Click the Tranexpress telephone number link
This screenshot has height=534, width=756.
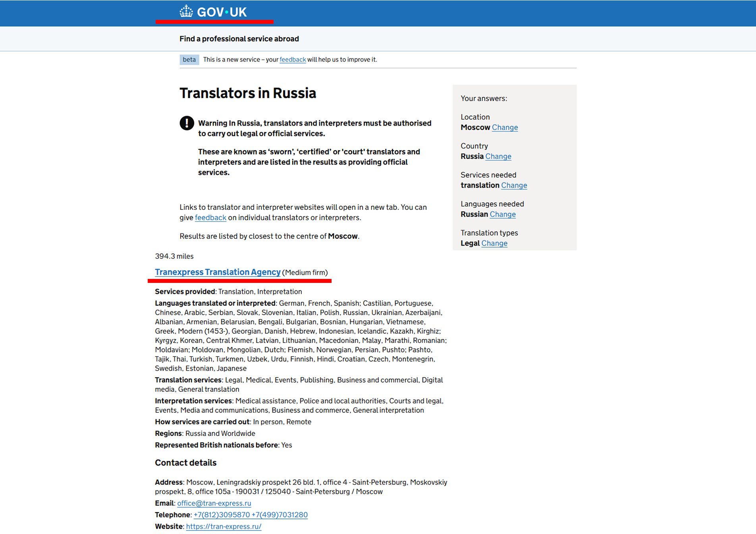(251, 515)
